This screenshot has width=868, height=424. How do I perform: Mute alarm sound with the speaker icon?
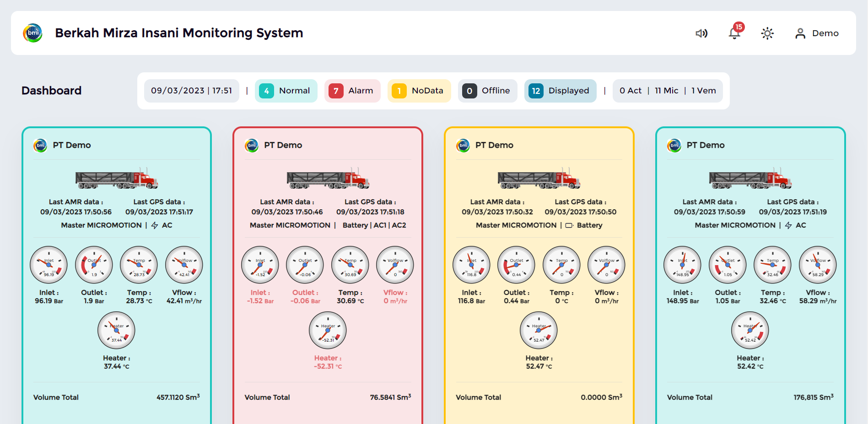coord(701,33)
